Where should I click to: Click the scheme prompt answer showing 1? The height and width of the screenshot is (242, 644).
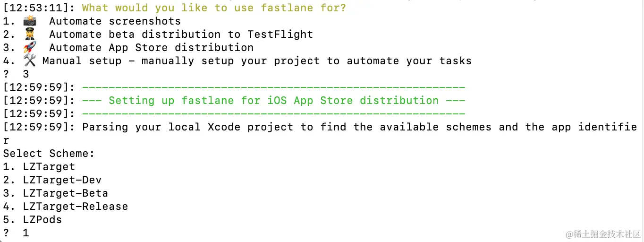pos(26,233)
